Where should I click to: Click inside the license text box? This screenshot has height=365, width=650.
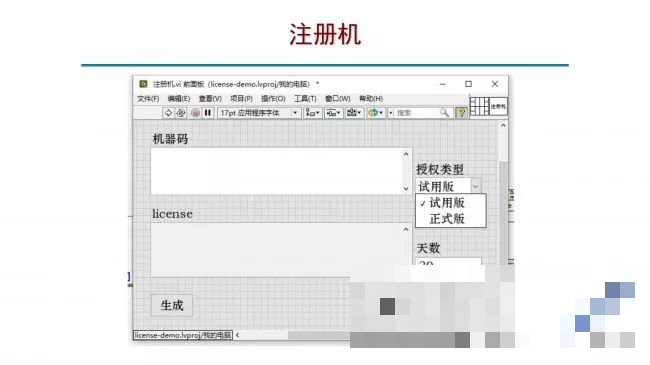276,250
